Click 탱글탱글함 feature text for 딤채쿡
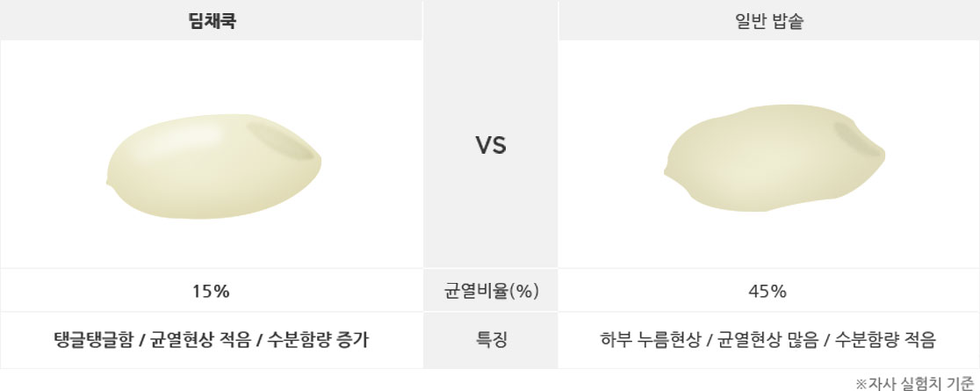Viewport: 980px width, 391px height. click(x=94, y=340)
